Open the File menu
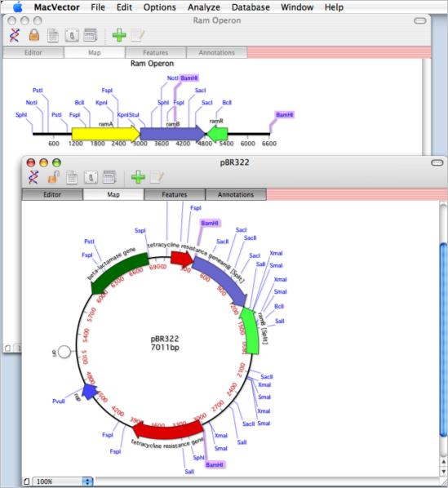Viewport: 448px width, 488px height. click(x=98, y=7)
